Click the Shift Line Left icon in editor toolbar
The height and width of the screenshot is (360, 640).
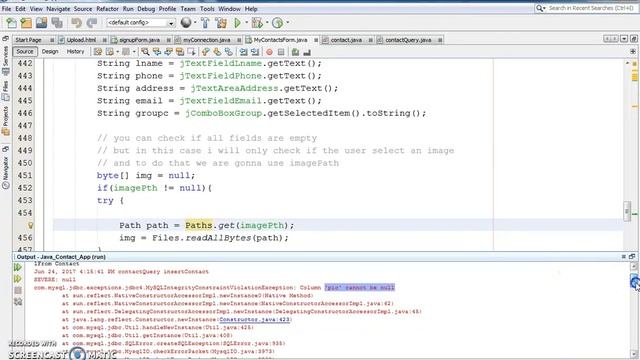tap(243, 52)
